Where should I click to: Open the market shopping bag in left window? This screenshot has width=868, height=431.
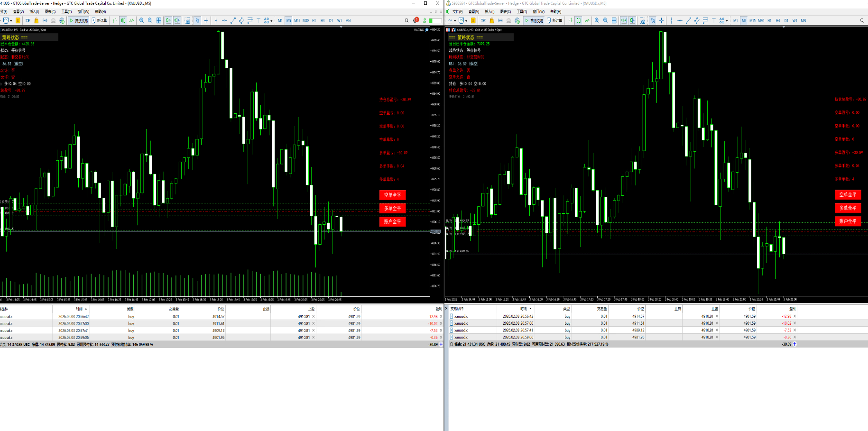click(x=37, y=20)
